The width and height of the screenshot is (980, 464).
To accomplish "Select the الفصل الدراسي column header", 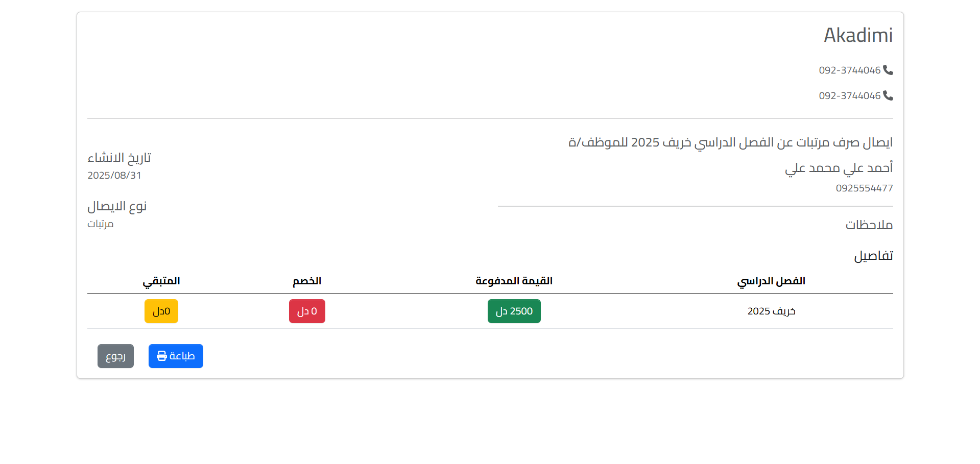I will 771,281.
